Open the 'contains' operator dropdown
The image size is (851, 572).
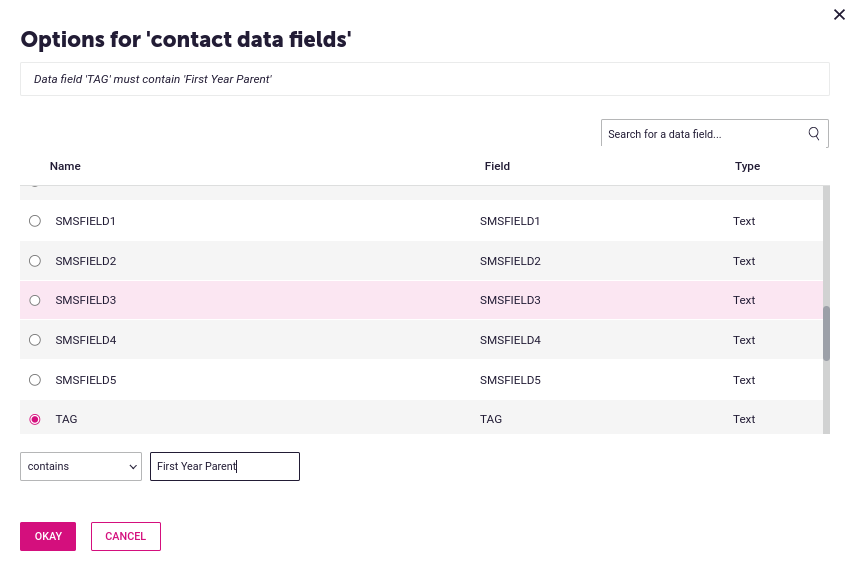(81, 466)
